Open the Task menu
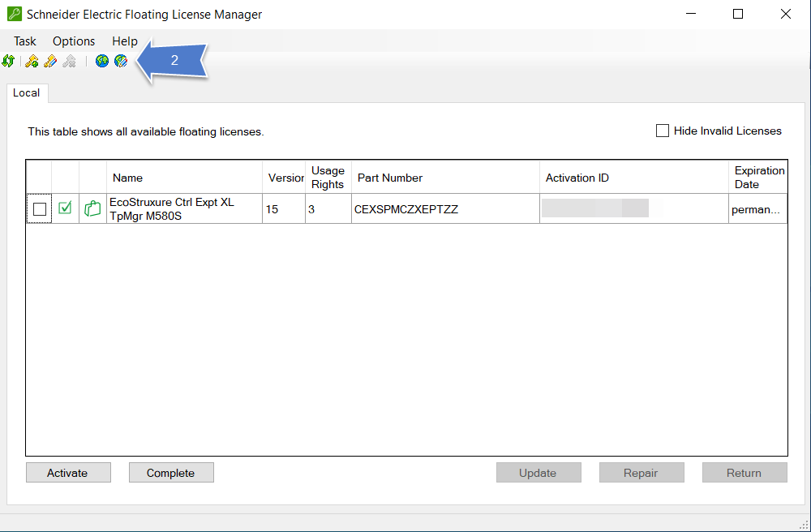811x532 pixels. (25, 41)
